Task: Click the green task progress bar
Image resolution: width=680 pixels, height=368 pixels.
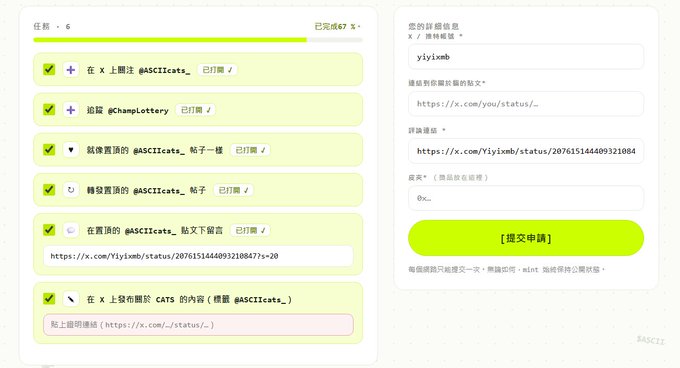Action: pos(198,40)
